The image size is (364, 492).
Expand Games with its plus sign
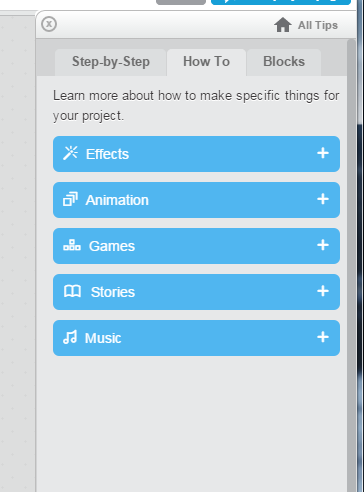click(x=323, y=245)
